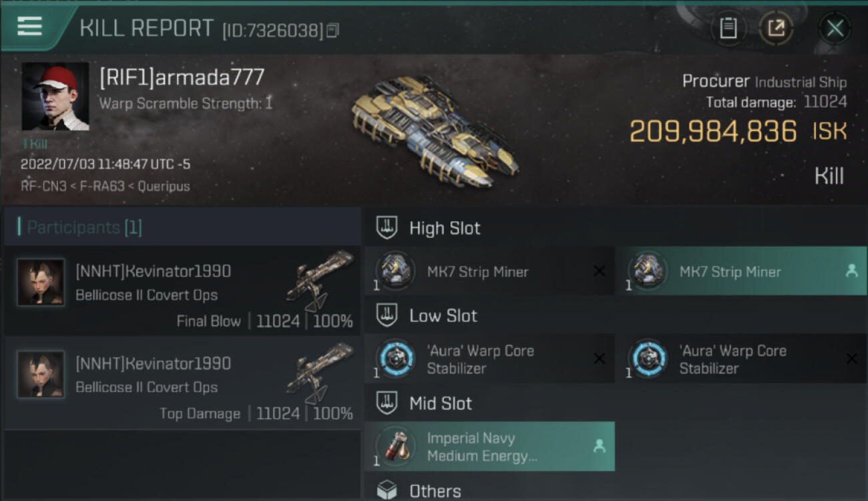Image resolution: width=868 pixels, height=501 pixels.
Task: Share the kill report externally
Action: click(775, 28)
